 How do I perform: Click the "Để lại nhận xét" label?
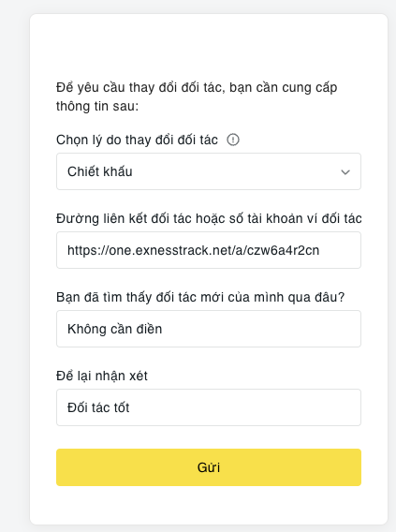102,376
